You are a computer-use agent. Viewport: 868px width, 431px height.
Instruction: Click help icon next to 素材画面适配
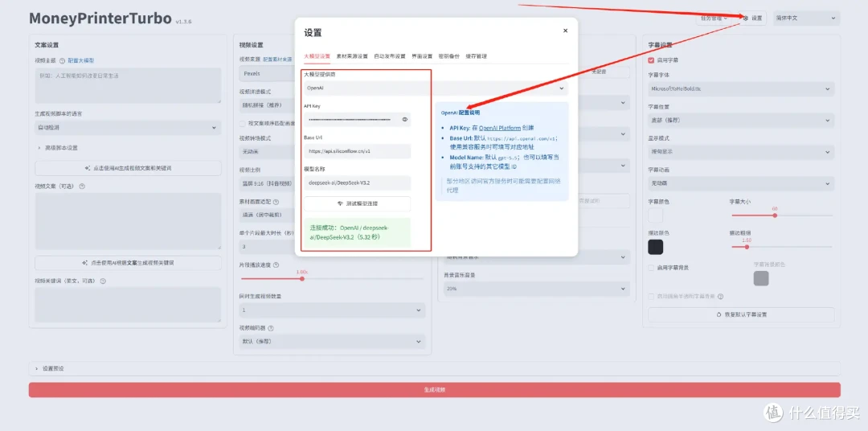(x=276, y=202)
